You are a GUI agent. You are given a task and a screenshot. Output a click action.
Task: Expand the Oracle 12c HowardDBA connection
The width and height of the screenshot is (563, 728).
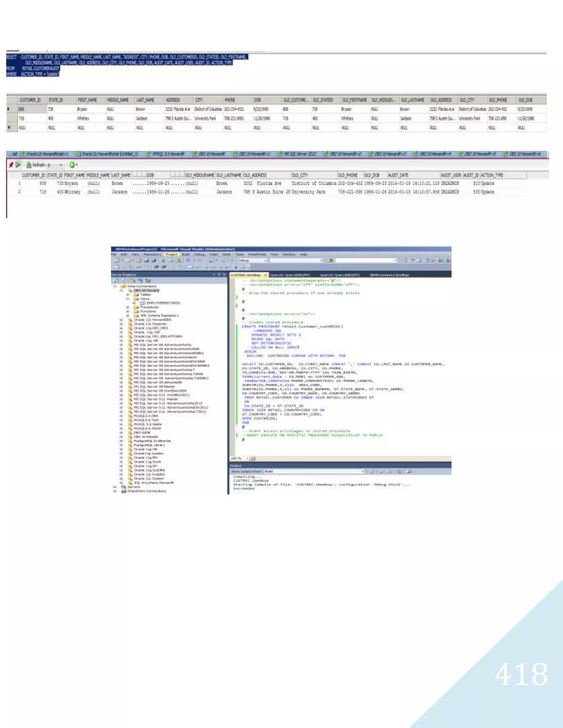122,320
